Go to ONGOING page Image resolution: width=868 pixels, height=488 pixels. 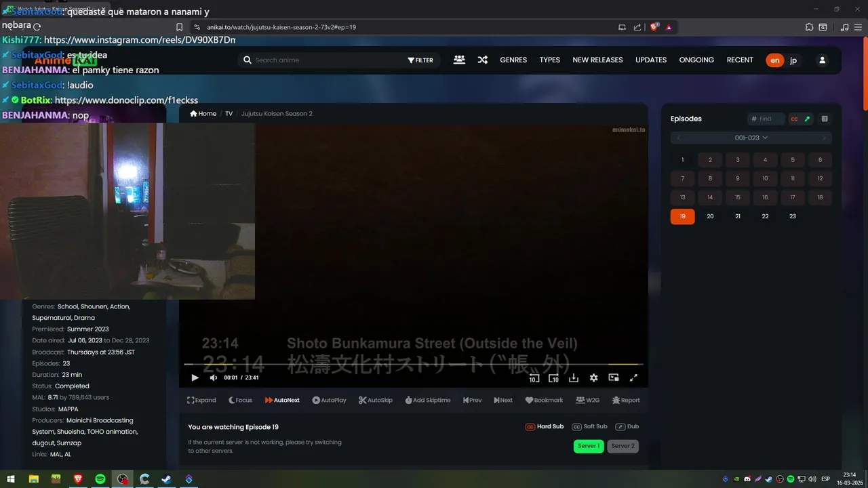point(696,60)
